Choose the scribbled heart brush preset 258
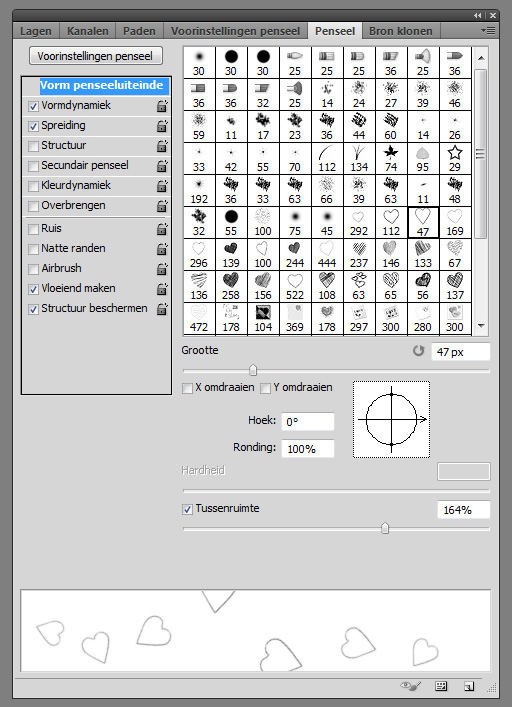This screenshot has height=707, width=512. pos(231,287)
